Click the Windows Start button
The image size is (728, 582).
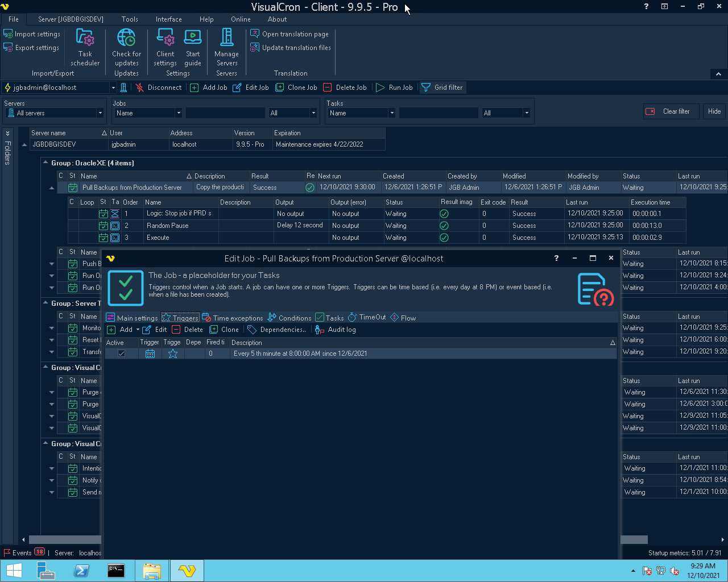[14, 571]
